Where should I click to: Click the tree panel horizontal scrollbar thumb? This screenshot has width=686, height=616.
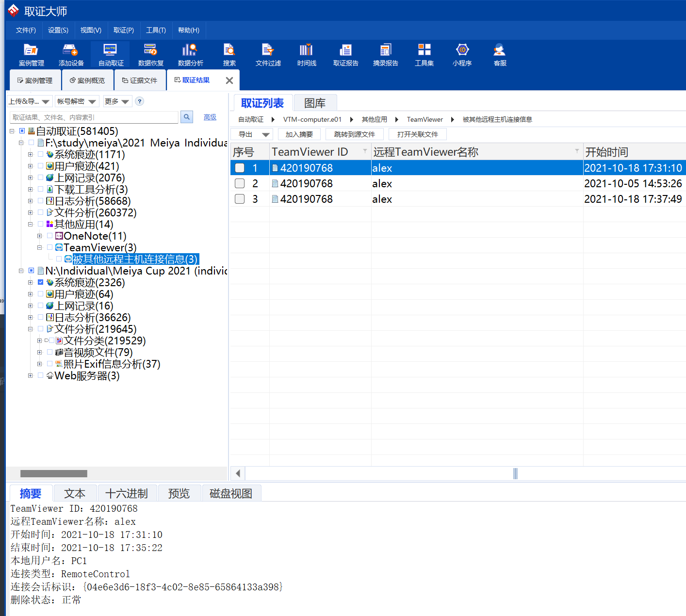tap(53, 473)
